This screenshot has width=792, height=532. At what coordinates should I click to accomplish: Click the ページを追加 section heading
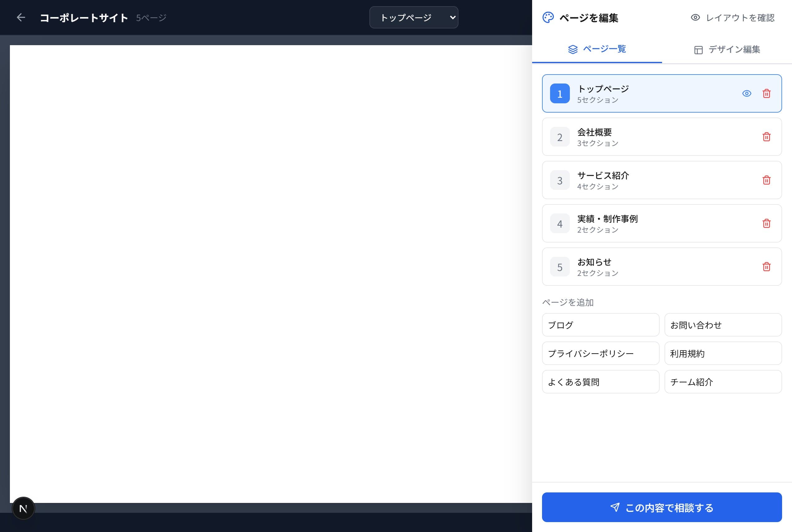[568, 302]
